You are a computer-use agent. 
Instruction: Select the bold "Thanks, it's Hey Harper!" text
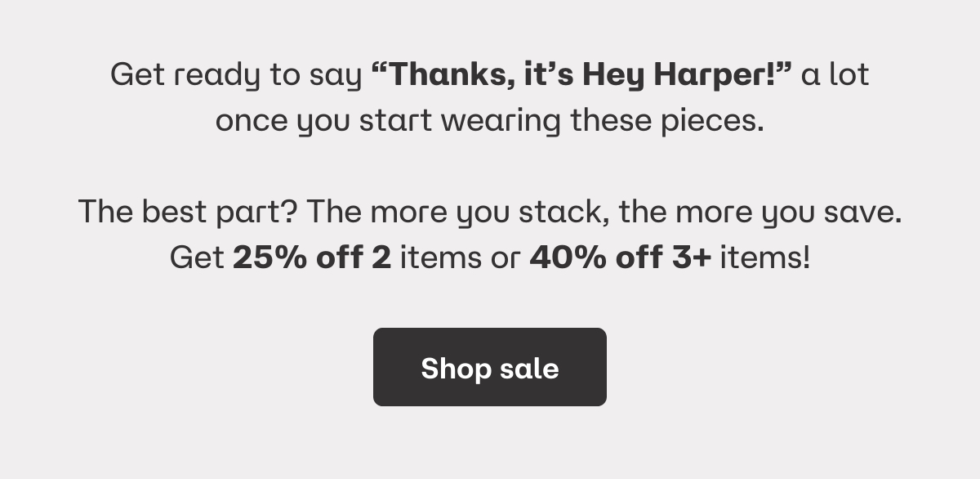(581, 75)
